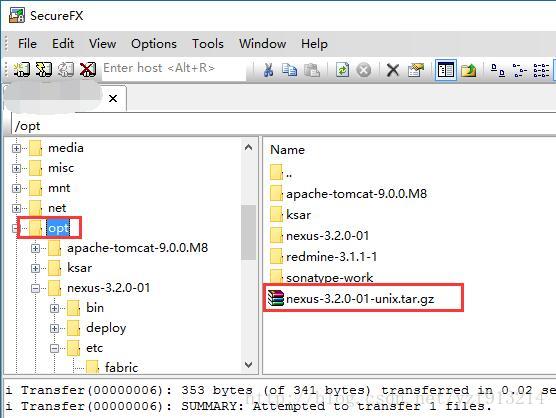Click the Copy icon in toolbar
Image resolution: width=556 pixels, height=418 pixels.
click(289, 70)
